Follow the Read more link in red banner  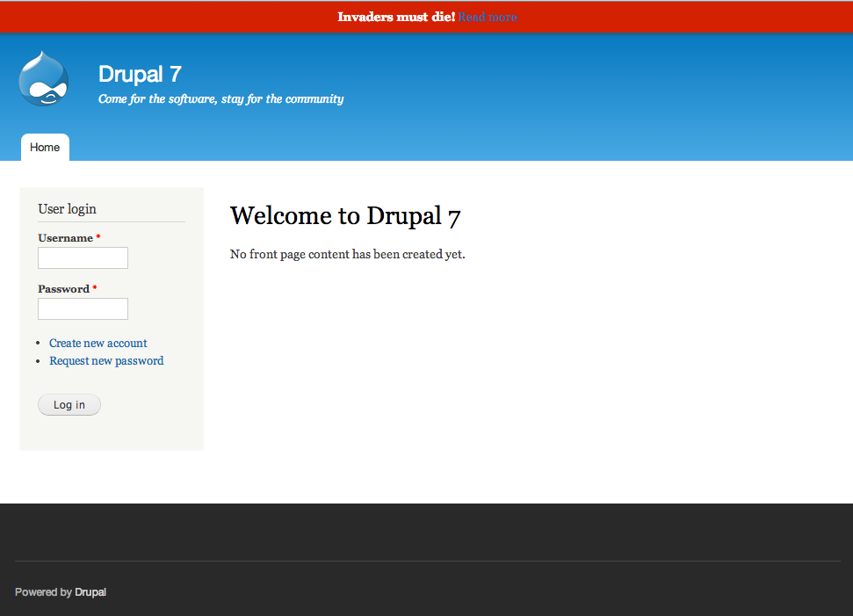coord(488,17)
